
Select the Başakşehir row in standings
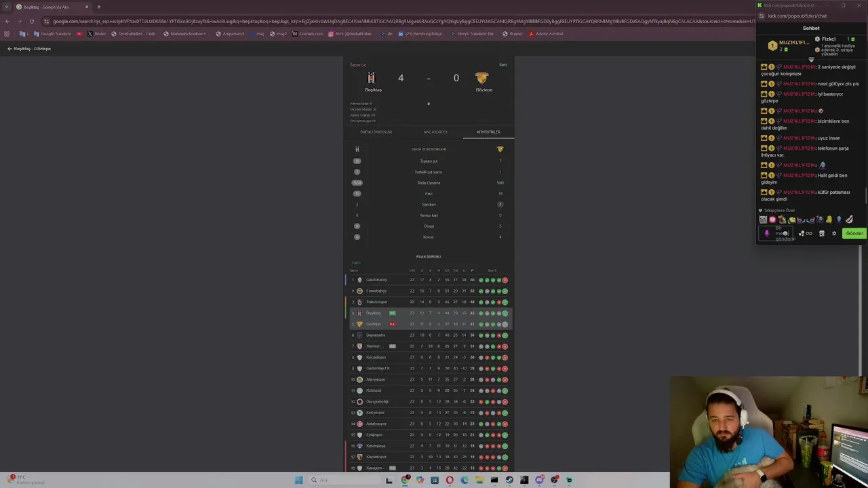point(429,335)
